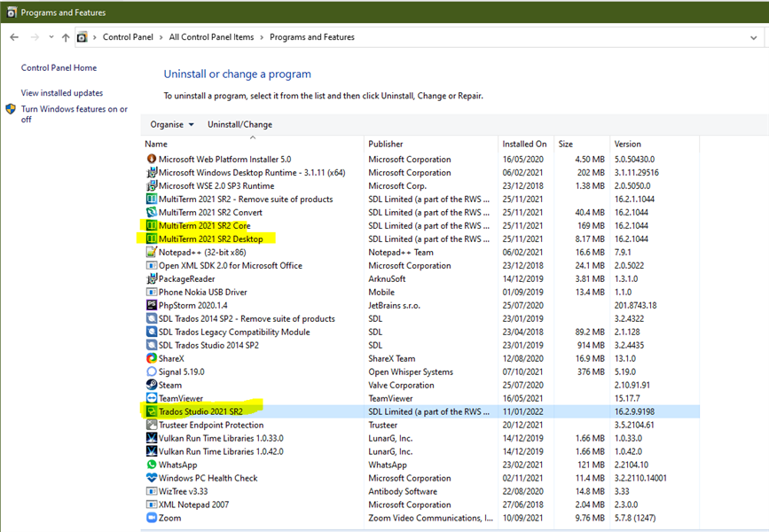The width and height of the screenshot is (769, 532).
Task: Click version 201.8743.18 cell
Action: [635, 305]
